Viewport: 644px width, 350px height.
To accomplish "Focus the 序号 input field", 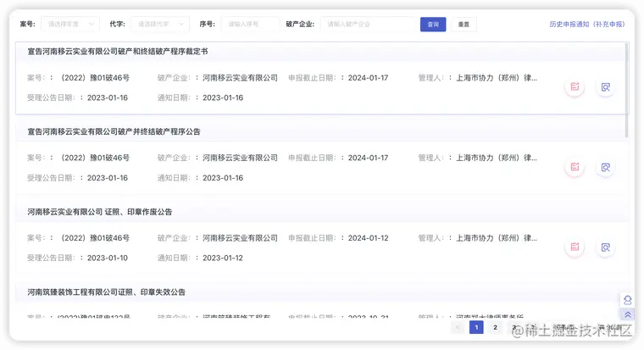I will 250,25.
